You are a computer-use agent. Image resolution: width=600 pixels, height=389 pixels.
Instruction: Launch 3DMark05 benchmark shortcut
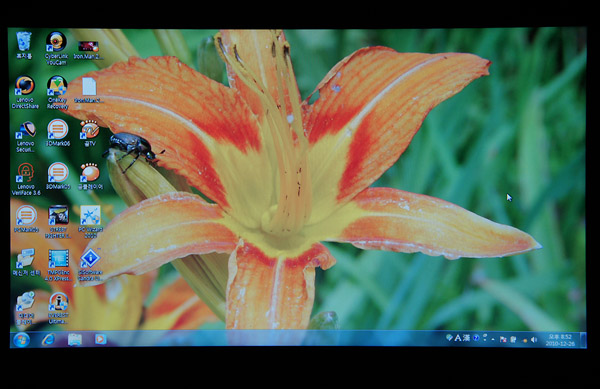tap(58, 176)
